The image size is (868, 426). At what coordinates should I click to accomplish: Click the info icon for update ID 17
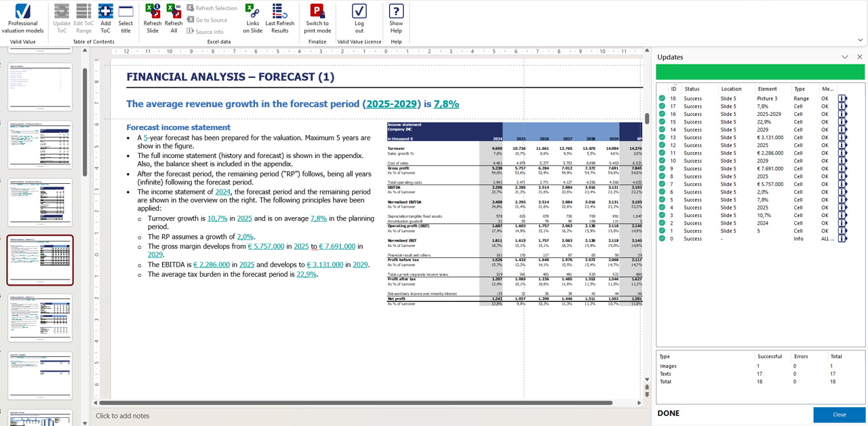842,106
